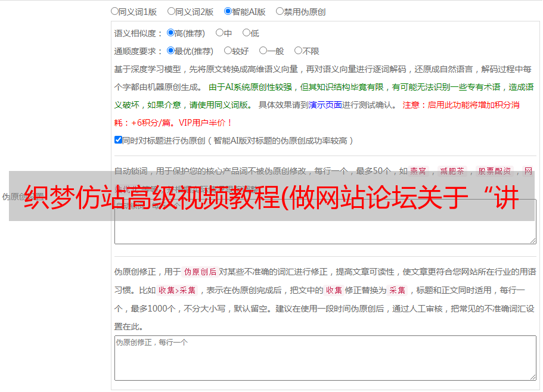Choose 最优(推荐) for 通顺度要求

[170, 51]
